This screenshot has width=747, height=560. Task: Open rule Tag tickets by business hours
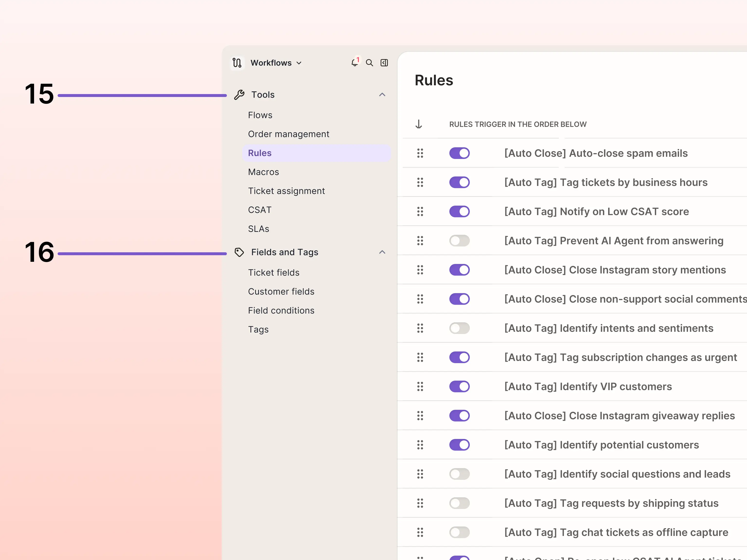[606, 183]
